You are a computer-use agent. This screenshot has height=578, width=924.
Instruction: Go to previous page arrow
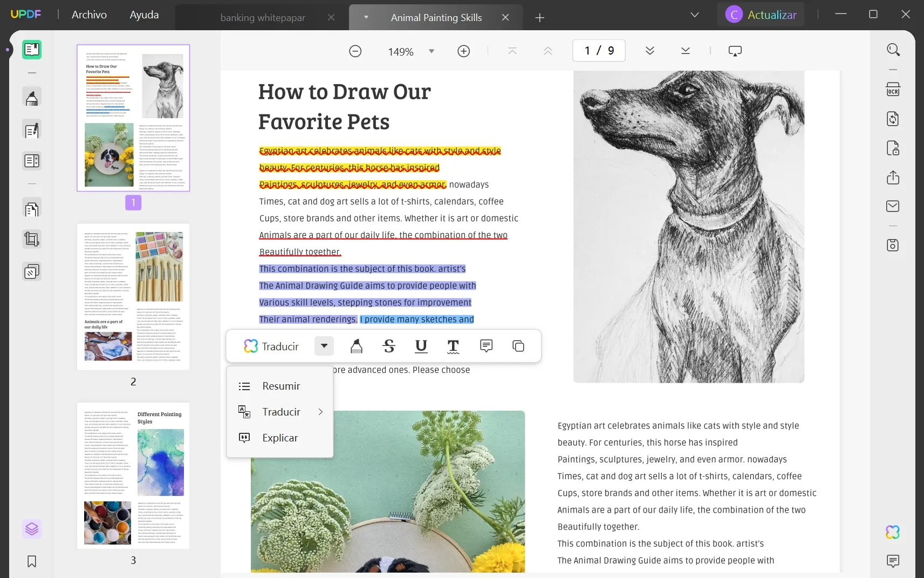(548, 51)
